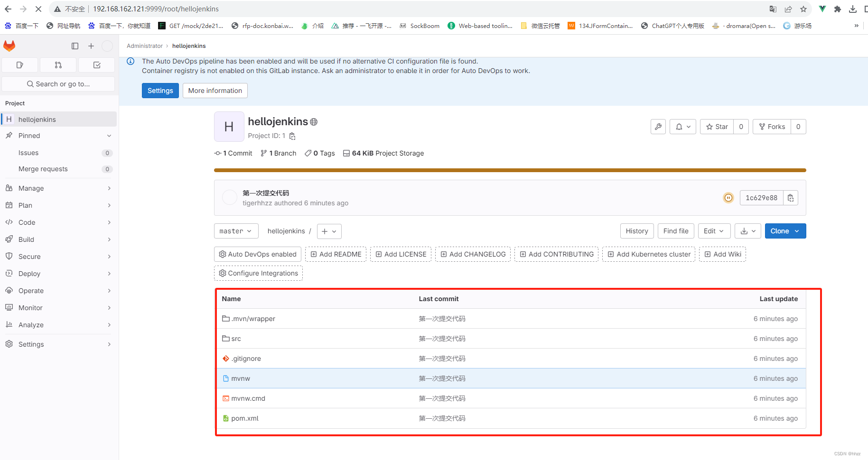Copy the project ID icon
The height and width of the screenshot is (460, 868).
coord(292,136)
